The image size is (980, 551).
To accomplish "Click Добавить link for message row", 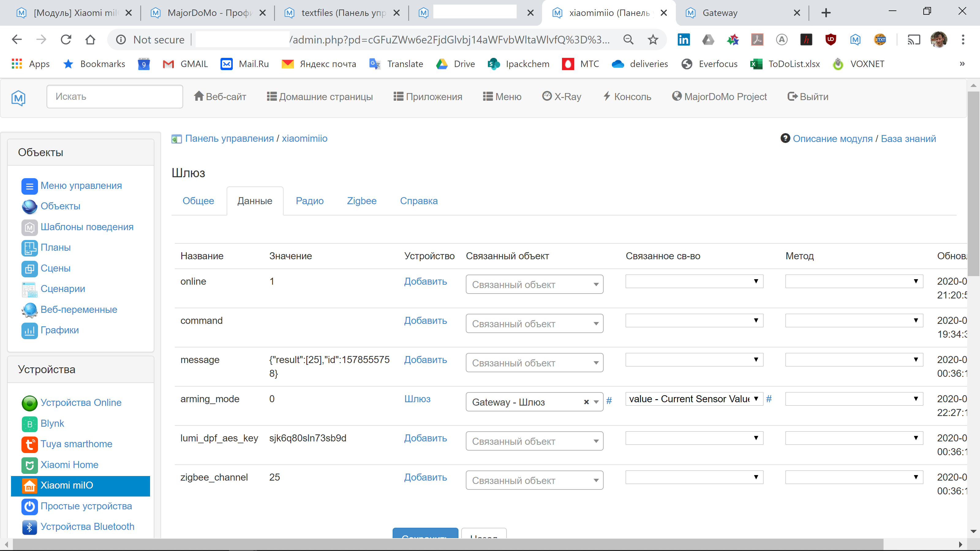I will (x=425, y=360).
